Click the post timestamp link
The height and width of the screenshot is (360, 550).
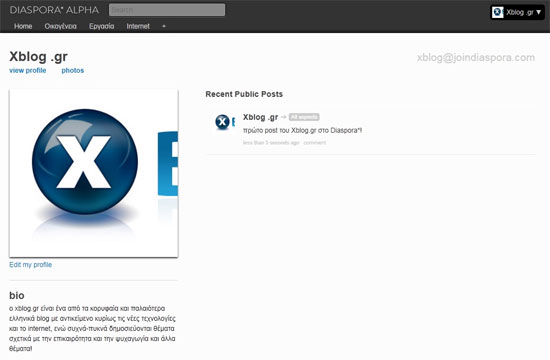click(x=271, y=143)
